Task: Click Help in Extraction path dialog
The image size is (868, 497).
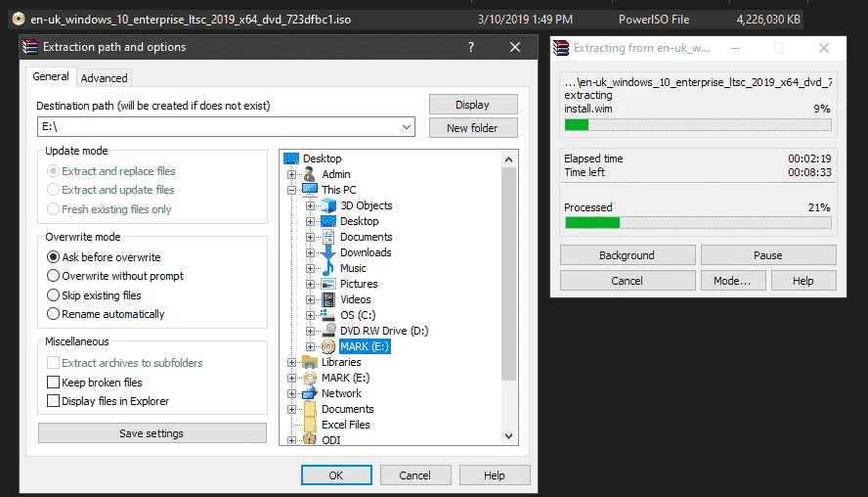Action: coord(495,475)
